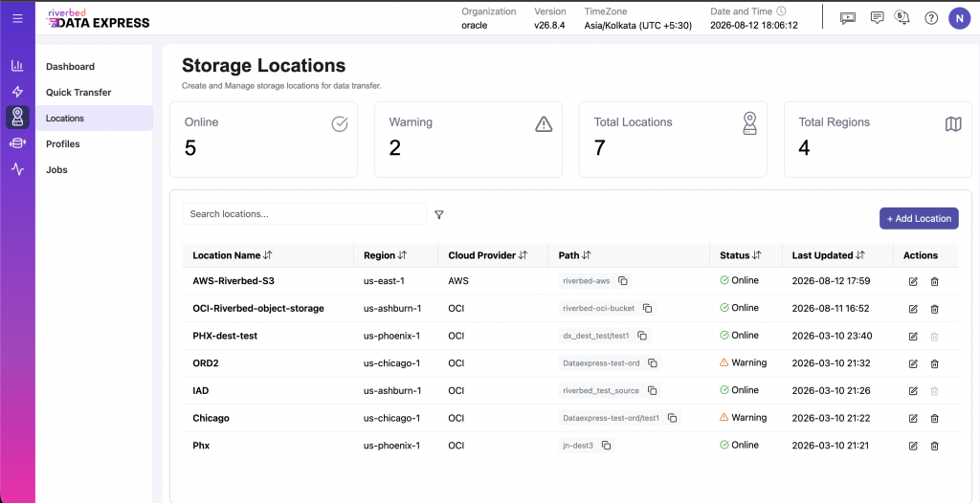Click the Warning status of Chicago row

[x=743, y=417]
